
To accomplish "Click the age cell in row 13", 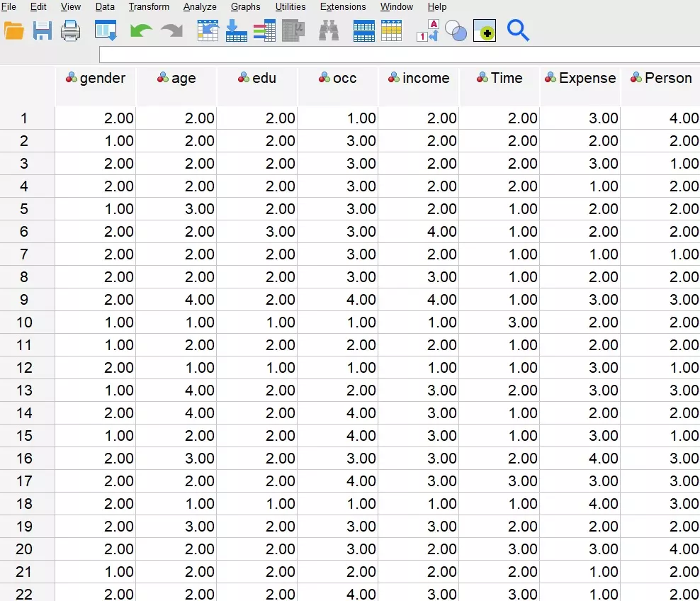I will pos(176,391).
